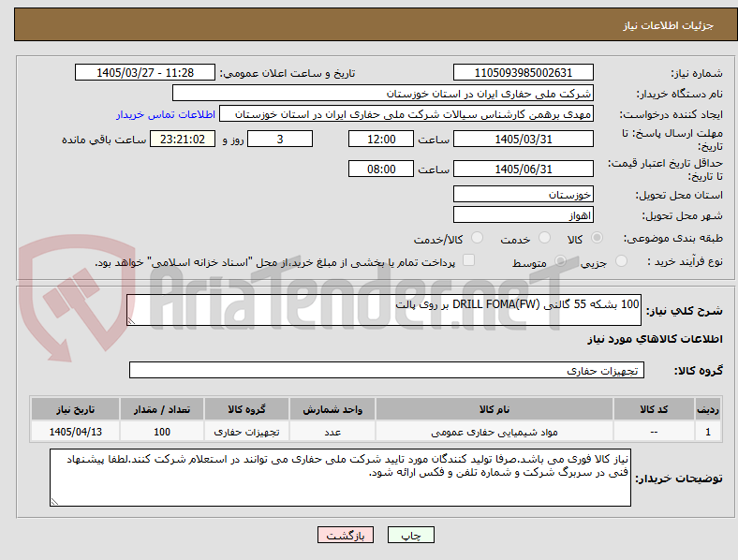
Task: Click the validity time field 08:00
Action: 381,169
